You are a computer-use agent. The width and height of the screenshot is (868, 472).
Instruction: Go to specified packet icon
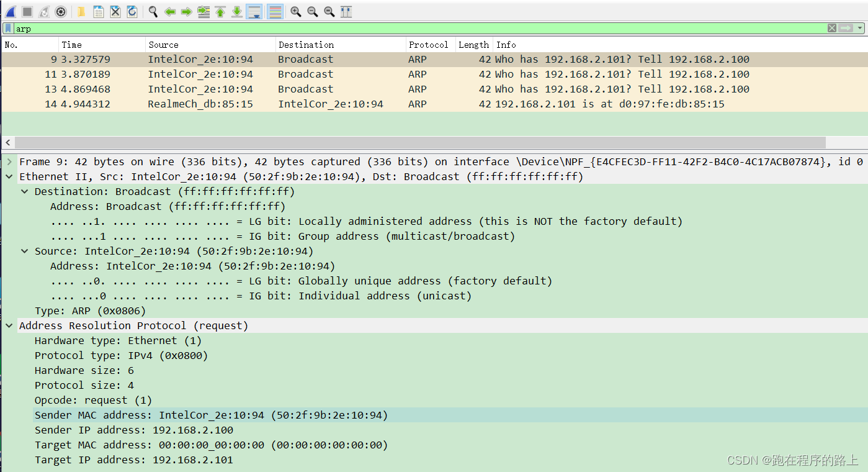click(x=203, y=12)
